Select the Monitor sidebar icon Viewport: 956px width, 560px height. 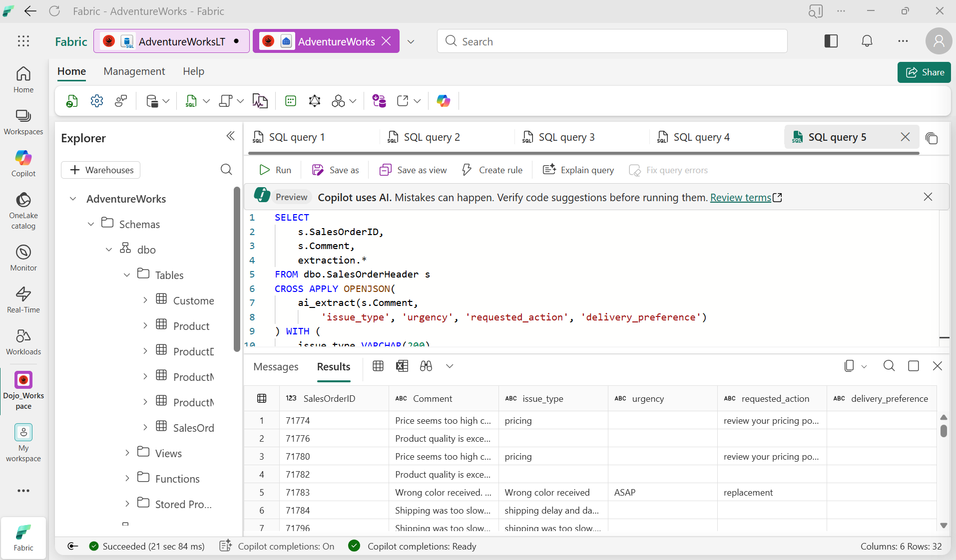click(23, 257)
